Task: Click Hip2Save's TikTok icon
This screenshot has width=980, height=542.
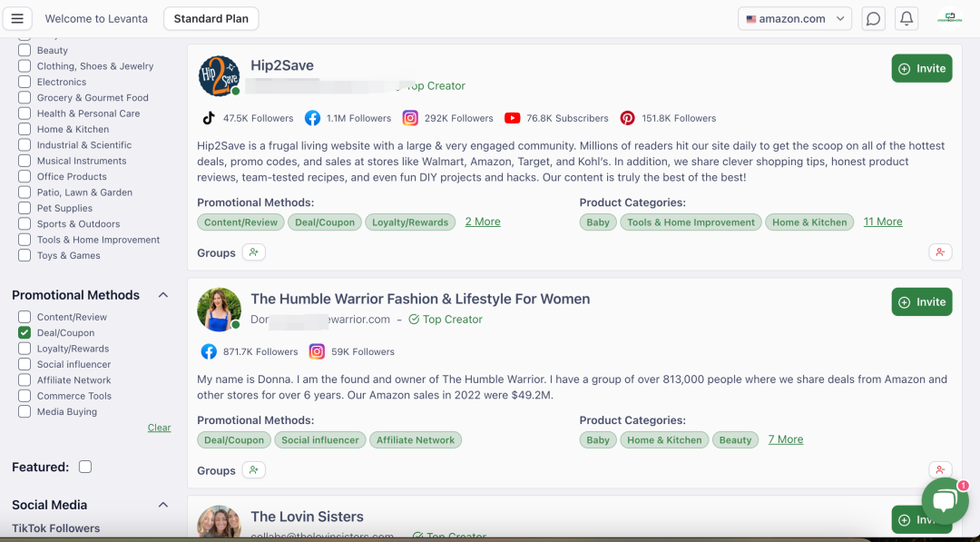Action: pyautogui.click(x=209, y=118)
